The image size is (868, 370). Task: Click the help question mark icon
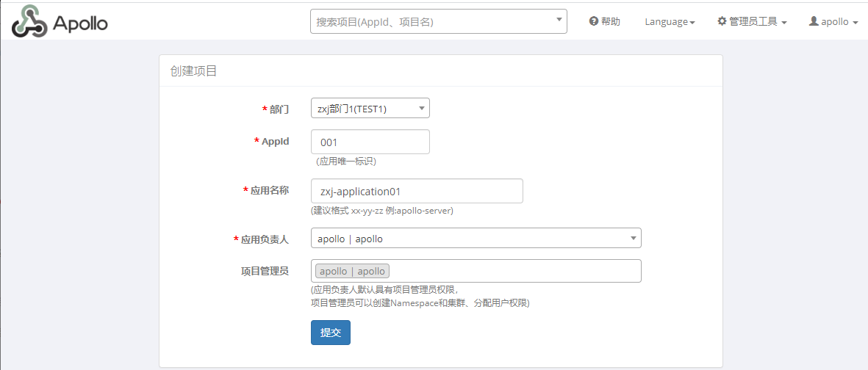click(593, 21)
